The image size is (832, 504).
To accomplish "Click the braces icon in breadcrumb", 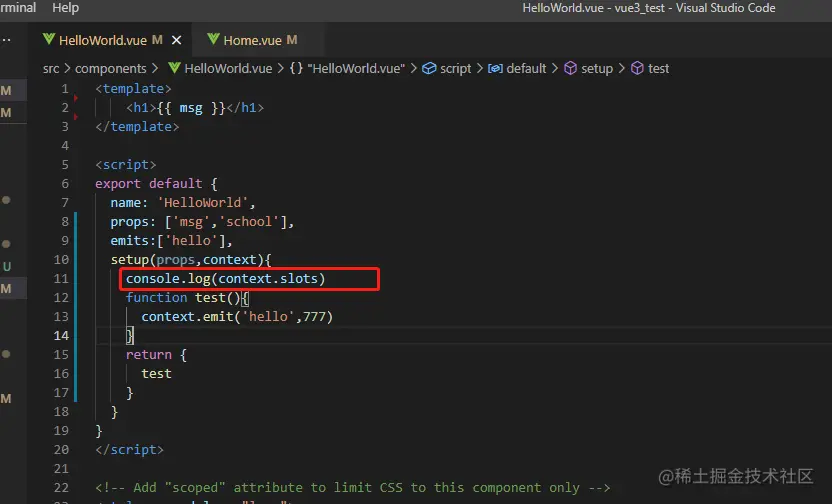I will point(296,68).
